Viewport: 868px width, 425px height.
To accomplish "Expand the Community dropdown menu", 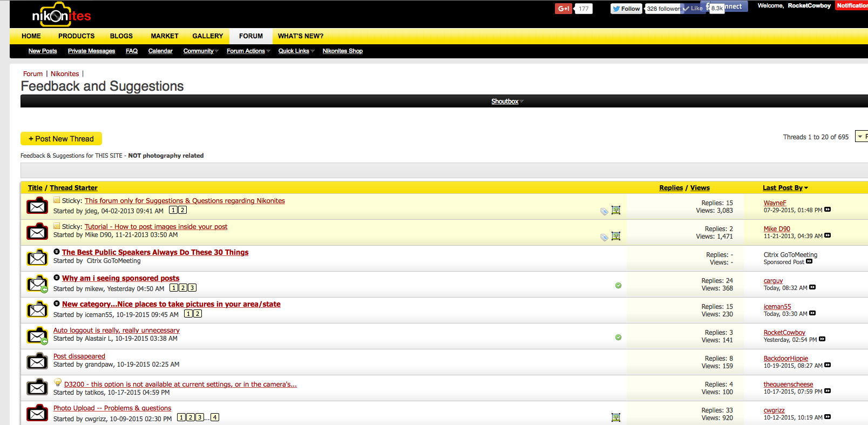I will pos(200,51).
